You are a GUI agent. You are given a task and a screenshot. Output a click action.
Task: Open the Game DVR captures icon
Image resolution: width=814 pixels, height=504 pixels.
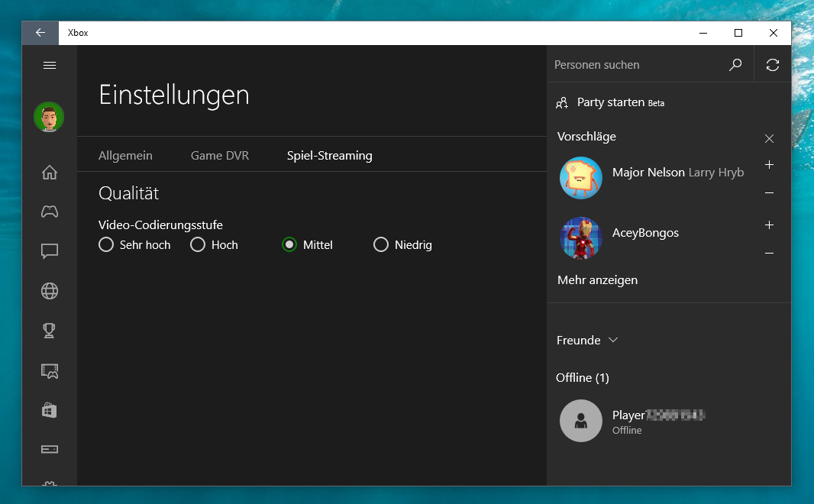coord(50,370)
